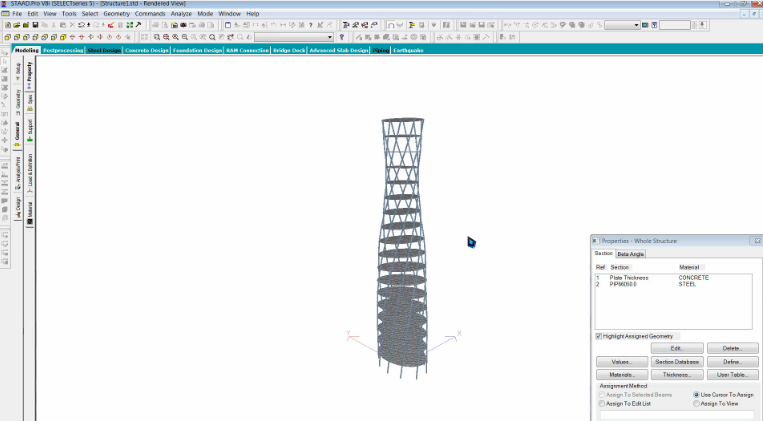Click the Define button

732,362
